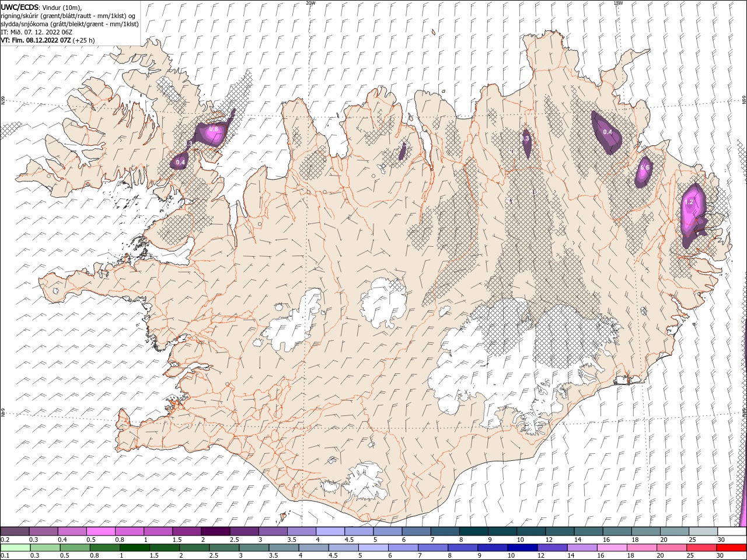Select the light lavender 4 swatch in the upper legend

[330, 531]
